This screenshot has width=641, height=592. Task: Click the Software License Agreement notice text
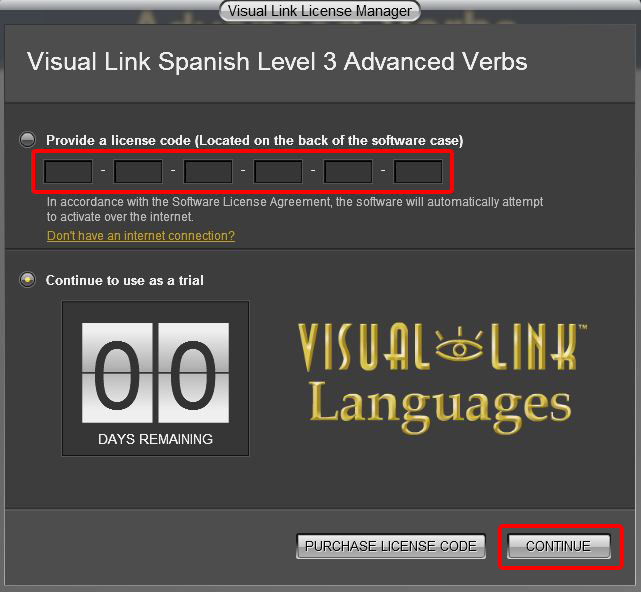pyautogui.click(x=295, y=209)
